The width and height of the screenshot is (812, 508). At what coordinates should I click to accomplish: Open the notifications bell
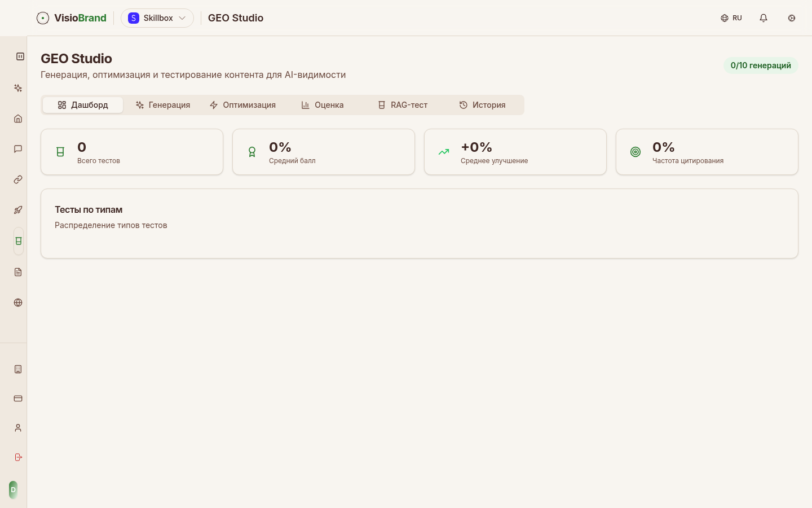[x=764, y=18]
